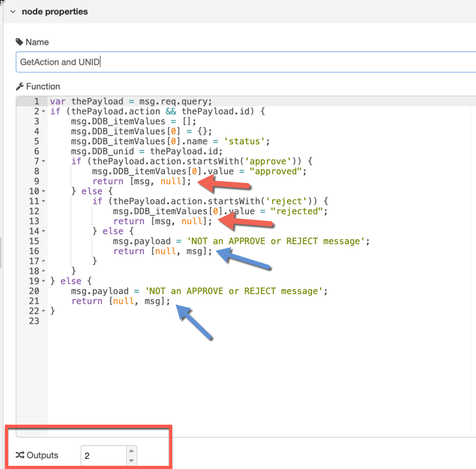Click the wrench icon beside Function

tap(20, 87)
